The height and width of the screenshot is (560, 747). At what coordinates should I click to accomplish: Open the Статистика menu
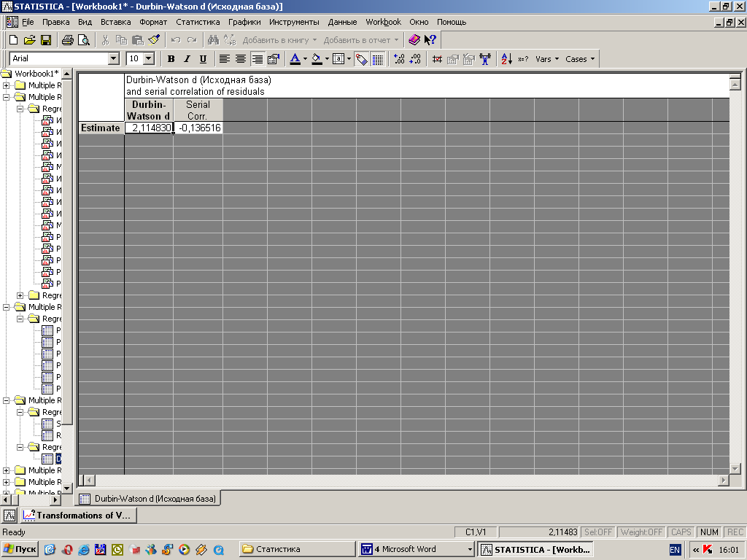coord(198,22)
